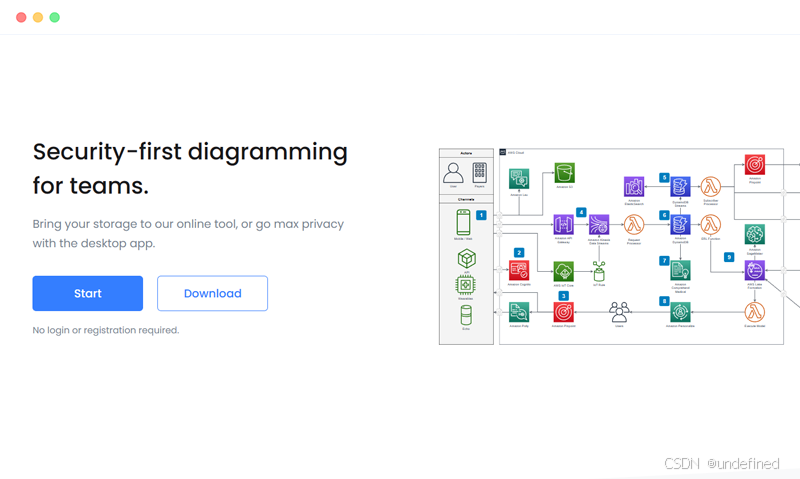Click the Download button
Screen dimensions: 800x479
coord(212,293)
